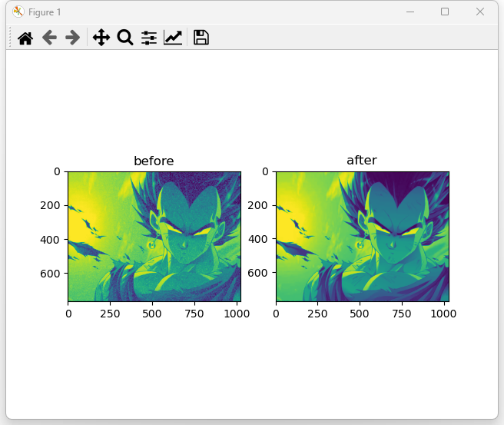Click y-axis label 600 beside 'after' plot
The width and height of the screenshot is (504, 425).
pyautogui.click(x=257, y=273)
